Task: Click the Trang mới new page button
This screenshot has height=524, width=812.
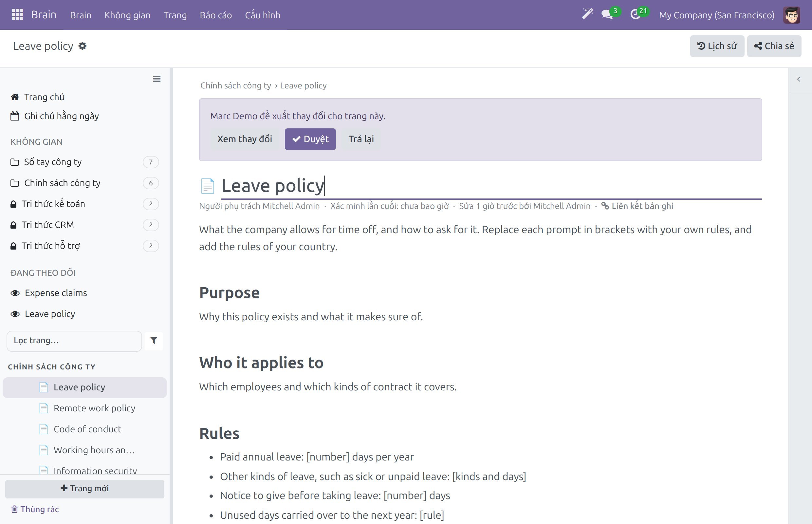Action: point(85,489)
